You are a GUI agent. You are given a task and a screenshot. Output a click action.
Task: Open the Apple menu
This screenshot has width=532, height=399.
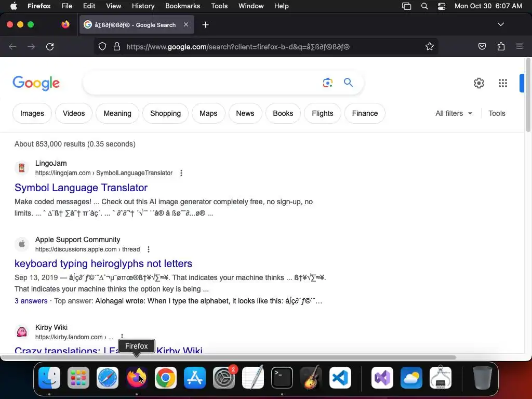point(14,6)
